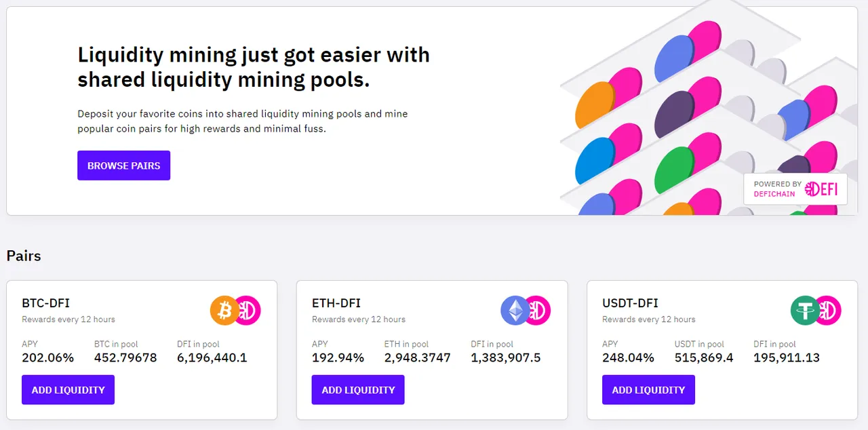Add liquidity to the USDT-DFI pair
This screenshot has width=868, height=430.
pos(648,390)
